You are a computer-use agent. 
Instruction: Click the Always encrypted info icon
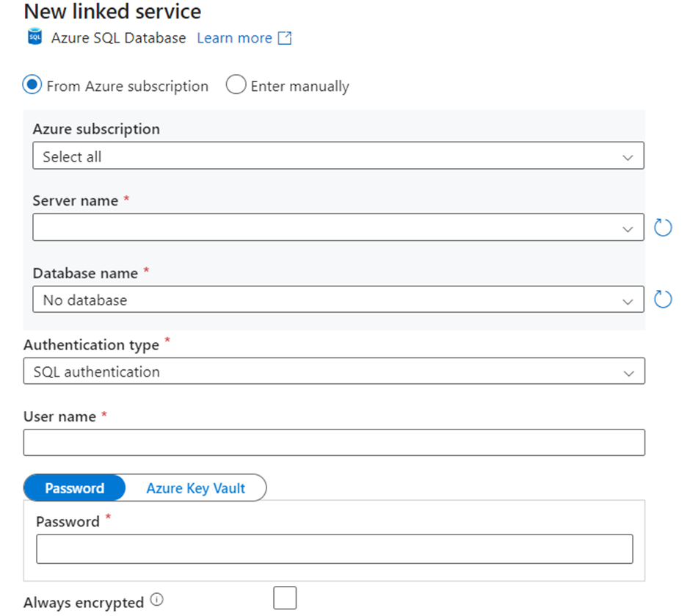click(156, 601)
